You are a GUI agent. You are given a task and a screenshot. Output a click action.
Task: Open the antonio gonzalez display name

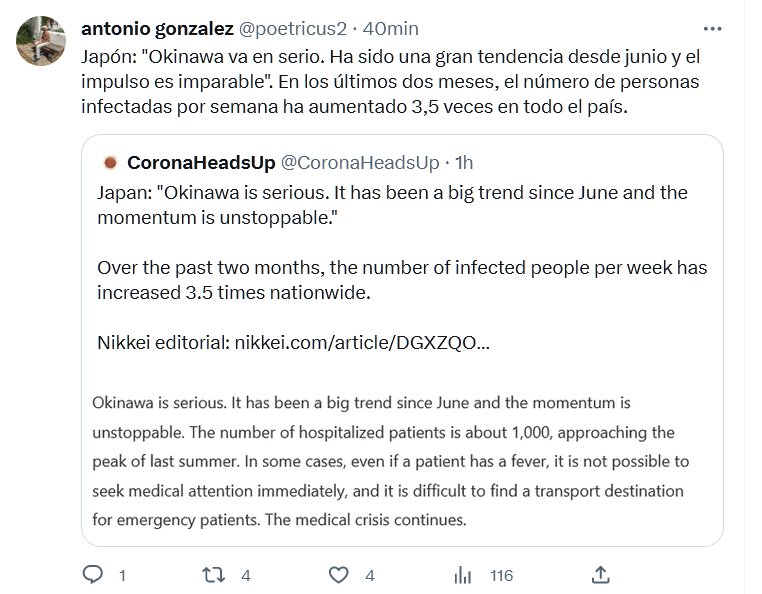[157, 30]
